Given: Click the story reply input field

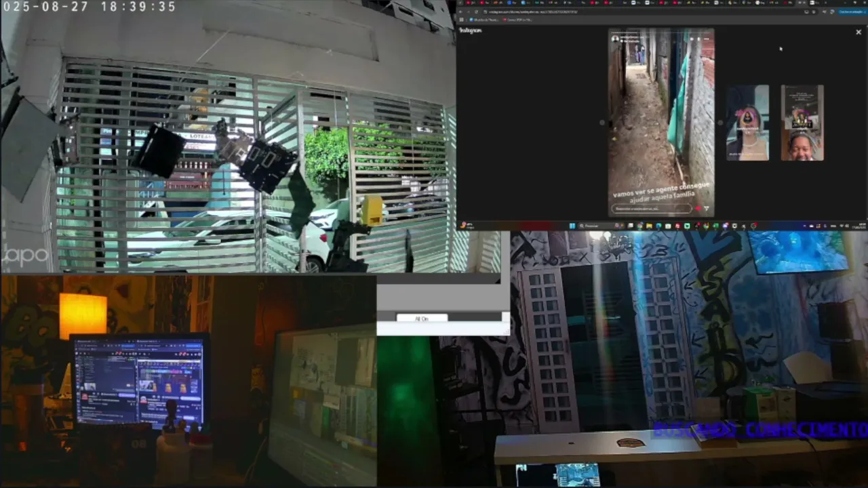Looking at the screenshot, I should tap(652, 209).
